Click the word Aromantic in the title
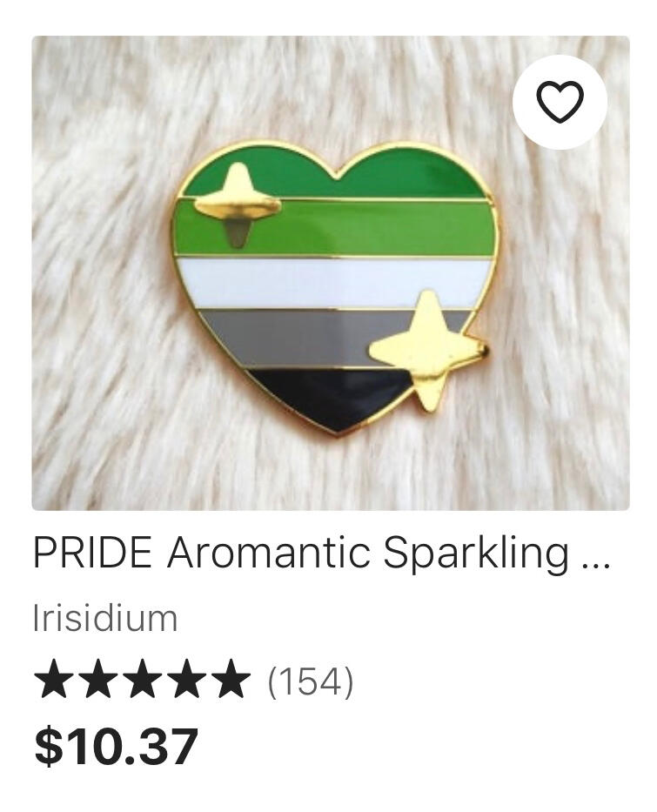This screenshot has width=657, height=812. (268, 552)
